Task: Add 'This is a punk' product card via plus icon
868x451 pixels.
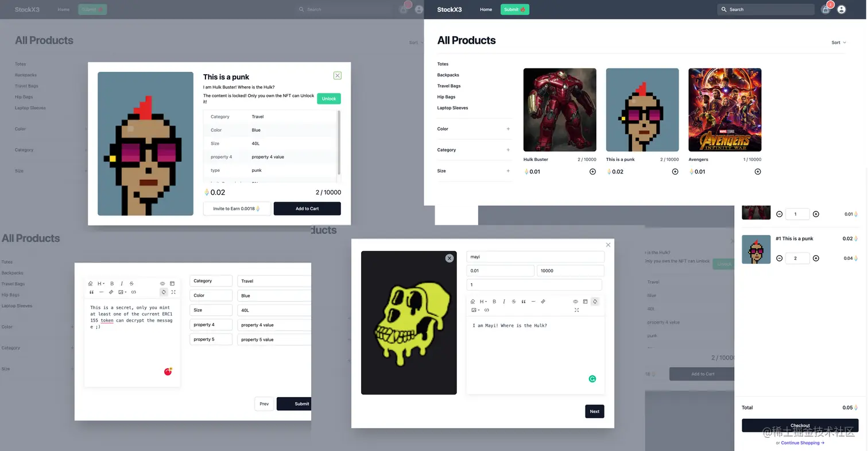Action: [675, 172]
